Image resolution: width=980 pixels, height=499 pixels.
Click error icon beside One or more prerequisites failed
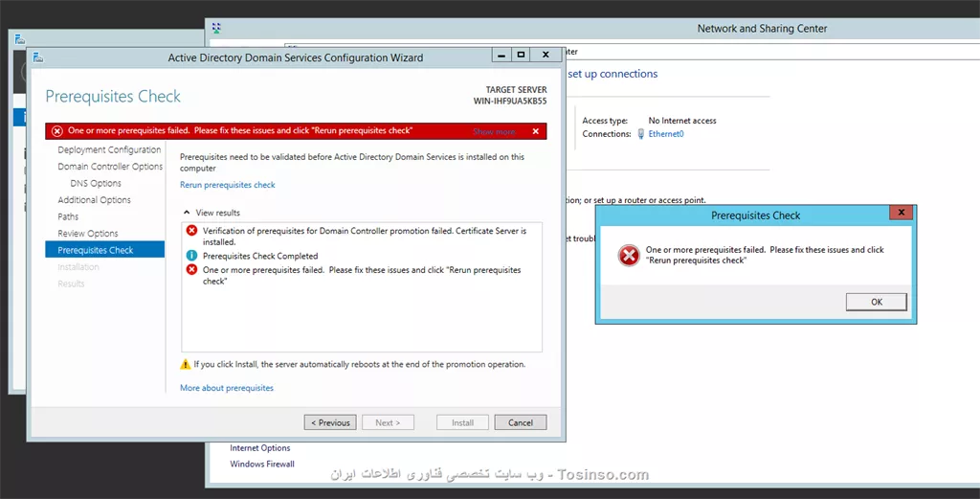click(191, 269)
